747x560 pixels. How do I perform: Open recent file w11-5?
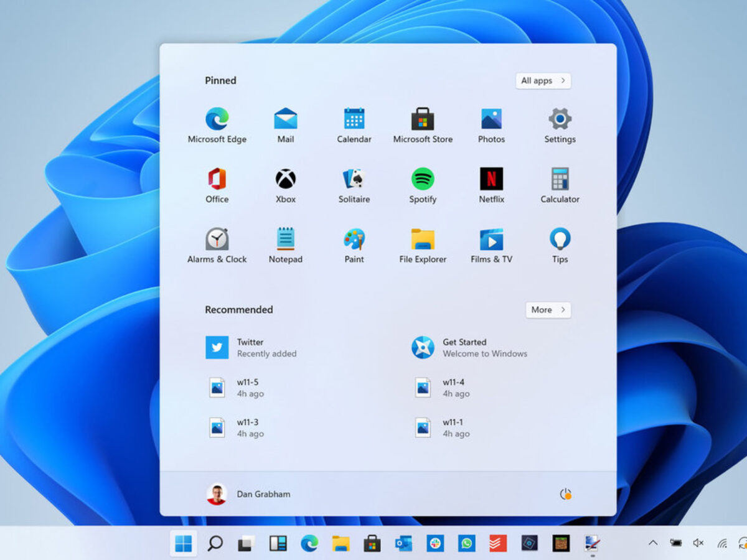pos(237,388)
